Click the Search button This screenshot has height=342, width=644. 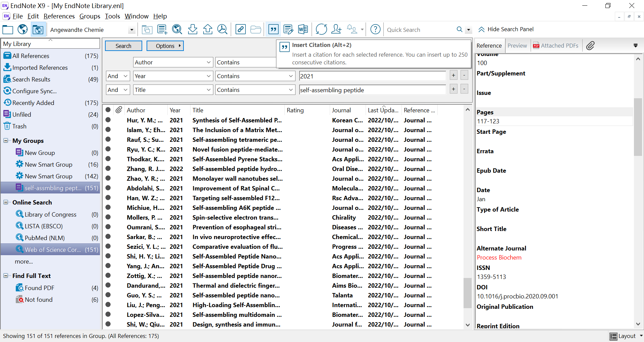[x=123, y=46]
